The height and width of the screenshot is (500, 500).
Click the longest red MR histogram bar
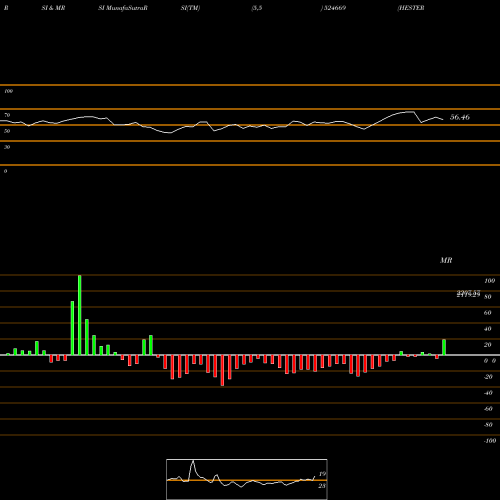point(222,370)
